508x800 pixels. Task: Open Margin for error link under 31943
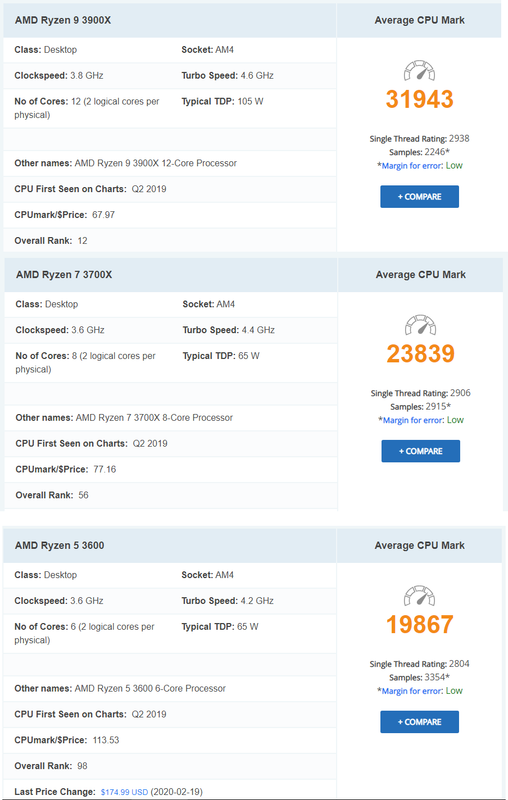(412, 166)
